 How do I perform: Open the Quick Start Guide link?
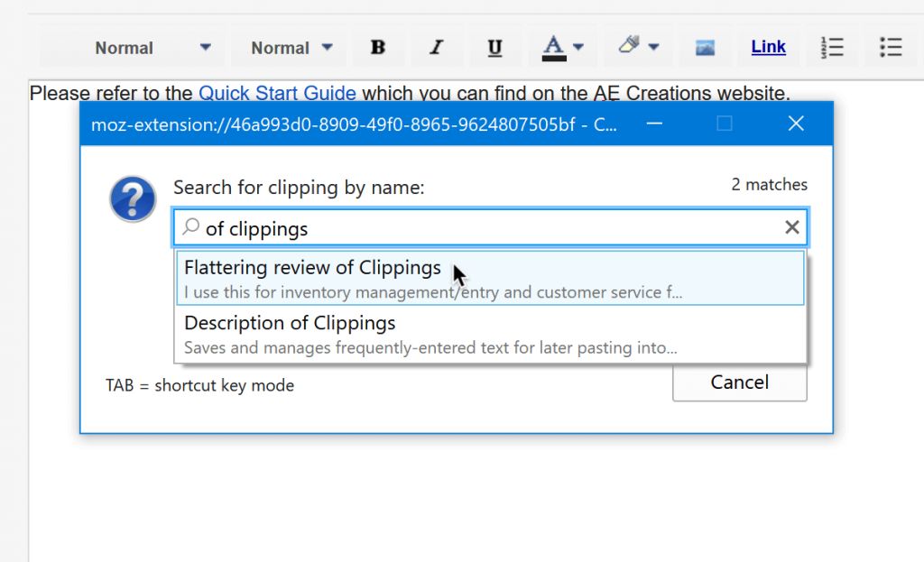(277, 93)
